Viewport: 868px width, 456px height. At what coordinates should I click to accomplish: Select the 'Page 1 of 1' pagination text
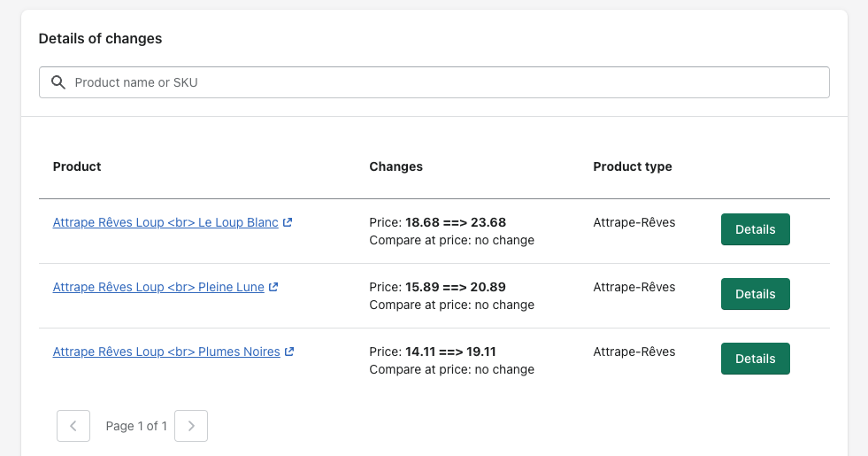(136, 426)
